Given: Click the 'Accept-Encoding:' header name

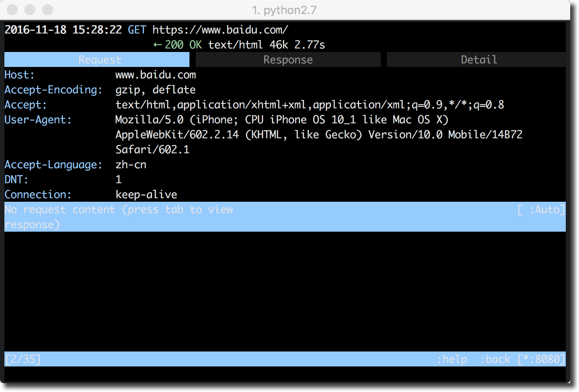Looking at the screenshot, I should 53,90.
